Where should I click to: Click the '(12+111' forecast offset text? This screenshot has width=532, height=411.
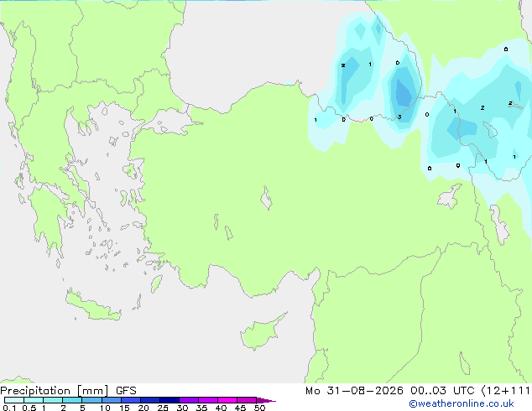pos(505,391)
